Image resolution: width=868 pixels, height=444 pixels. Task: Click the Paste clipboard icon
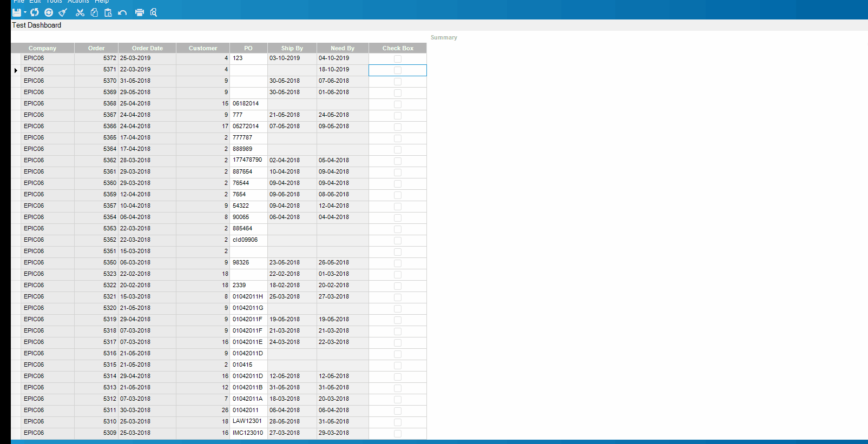tap(108, 12)
